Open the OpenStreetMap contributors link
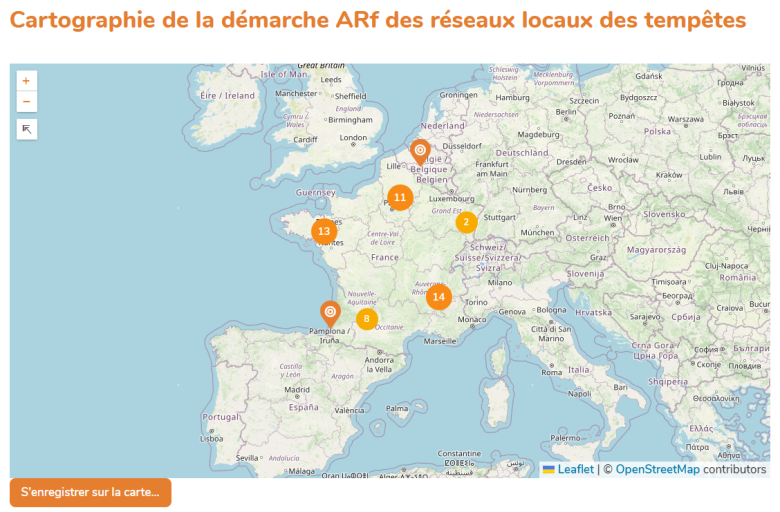This screenshot has width=780, height=512. 657,469
